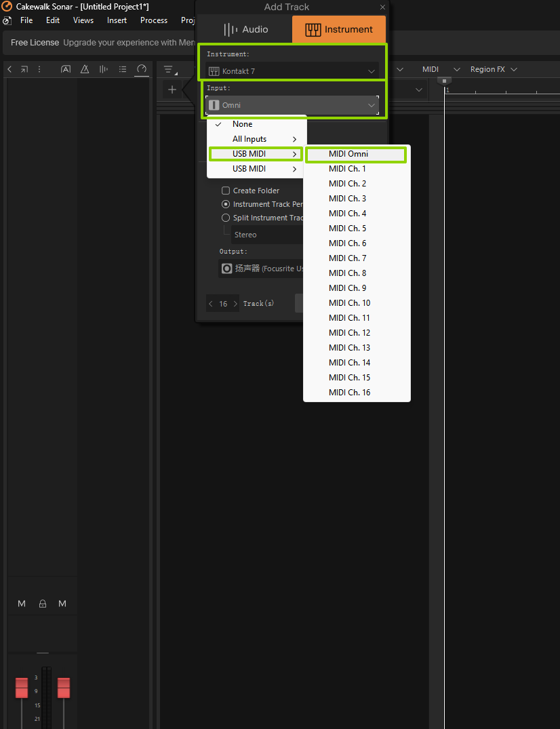Increase track count with right arrow
This screenshot has height=729, width=560.
pos(235,304)
